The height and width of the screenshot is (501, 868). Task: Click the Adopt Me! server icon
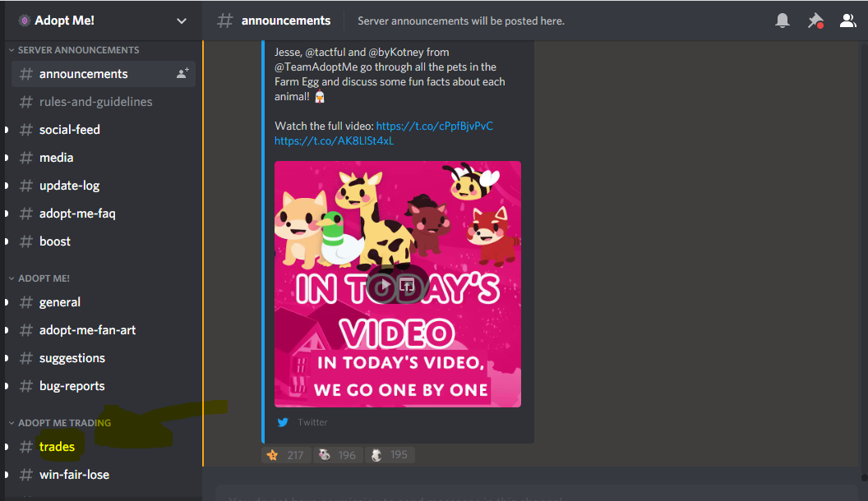(x=24, y=21)
